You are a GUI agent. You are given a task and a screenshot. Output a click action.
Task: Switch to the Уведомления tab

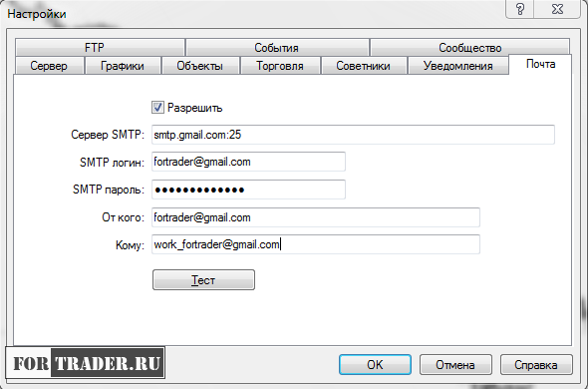coord(457,66)
